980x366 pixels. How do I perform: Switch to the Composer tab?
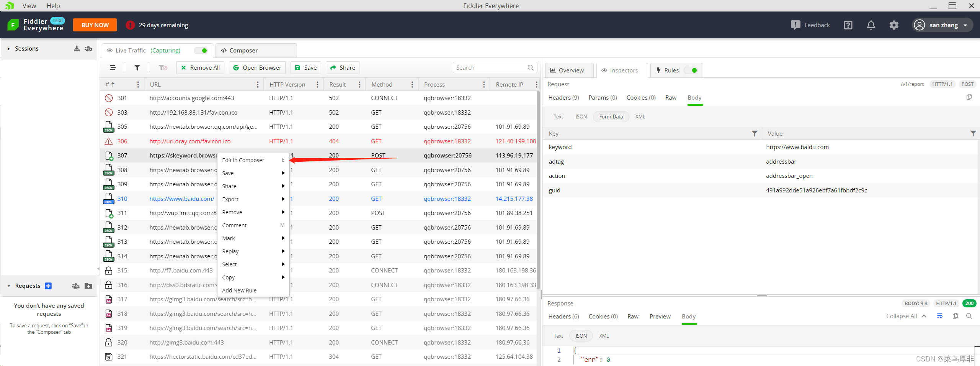click(256, 51)
